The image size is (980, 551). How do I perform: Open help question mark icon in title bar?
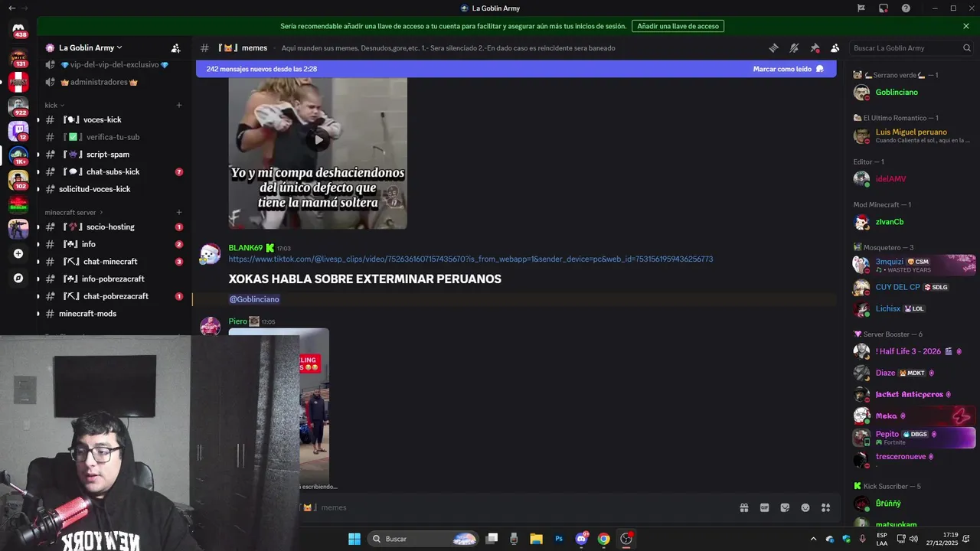click(x=906, y=8)
